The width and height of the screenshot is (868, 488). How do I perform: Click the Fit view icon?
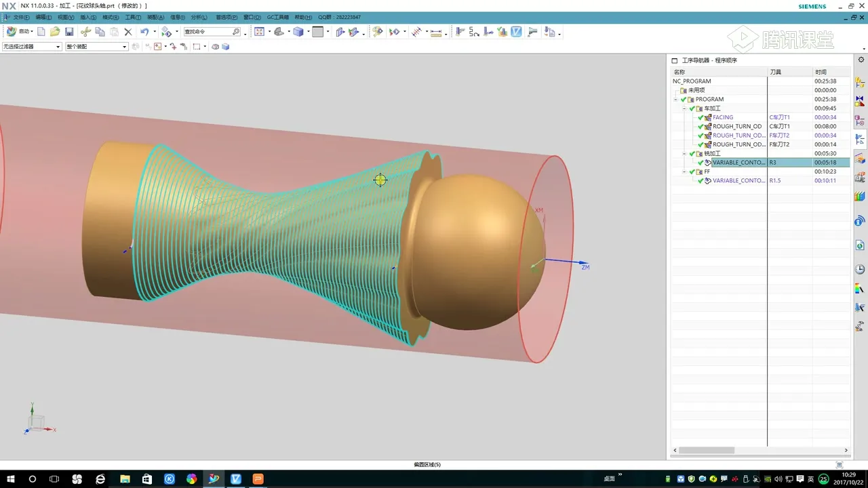point(259,32)
